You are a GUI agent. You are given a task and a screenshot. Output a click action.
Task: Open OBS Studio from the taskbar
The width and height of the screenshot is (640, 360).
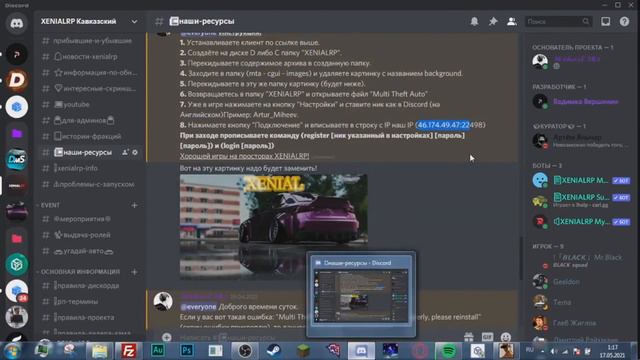coord(245,351)
